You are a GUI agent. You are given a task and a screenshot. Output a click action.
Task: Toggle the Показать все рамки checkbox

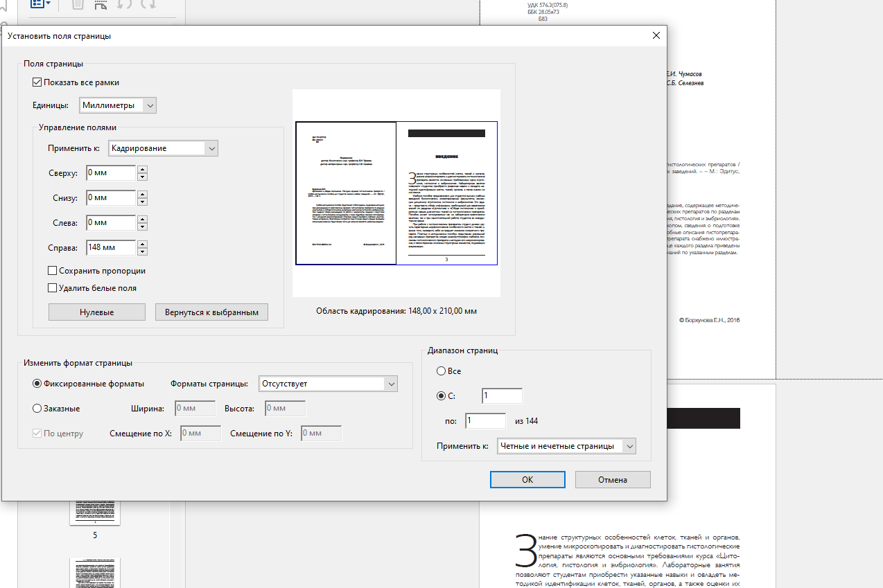(x=37, y=82)
